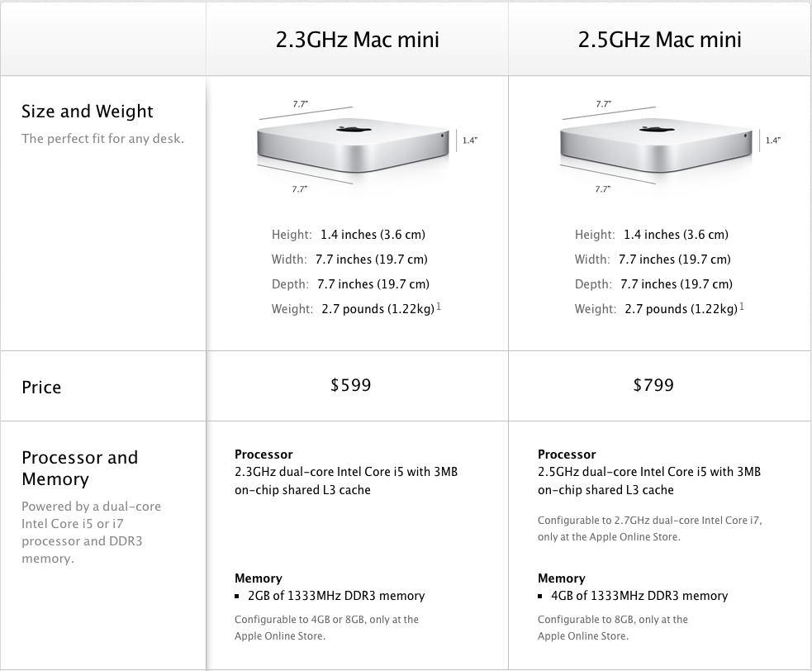Click the $599 price
The width and height of the screenshot is (812, 671).
pyautogui.click(x=350, y=385)
